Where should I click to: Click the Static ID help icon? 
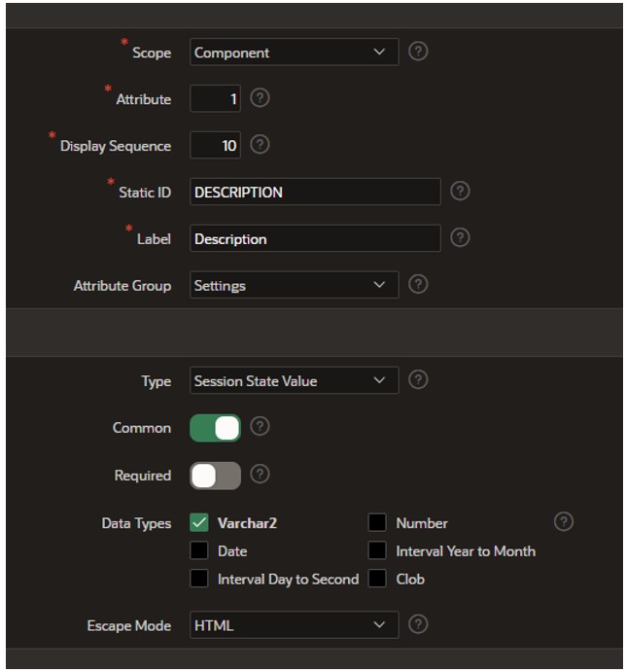coord(460,192)
